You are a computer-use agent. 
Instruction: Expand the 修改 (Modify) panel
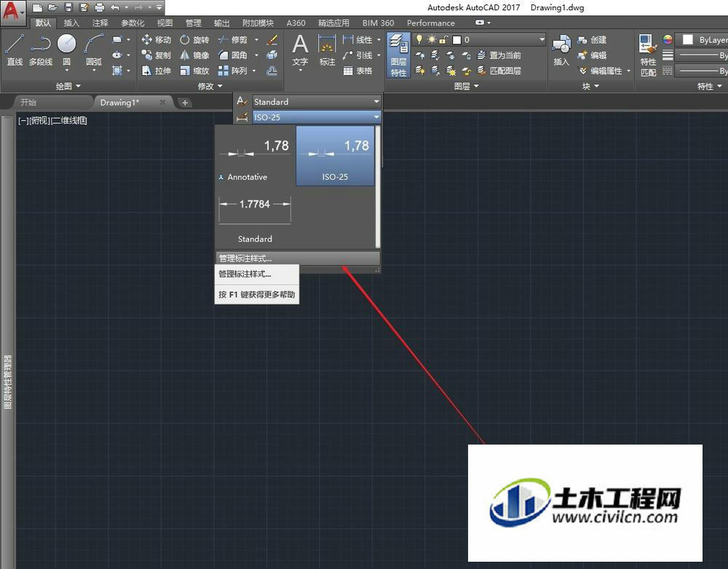click(x=210, y=86)
